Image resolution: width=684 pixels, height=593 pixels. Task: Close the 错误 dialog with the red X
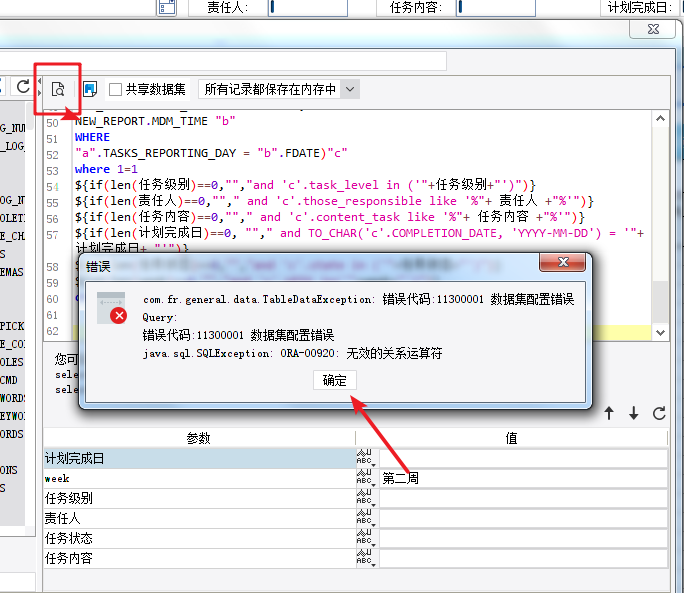563,262
